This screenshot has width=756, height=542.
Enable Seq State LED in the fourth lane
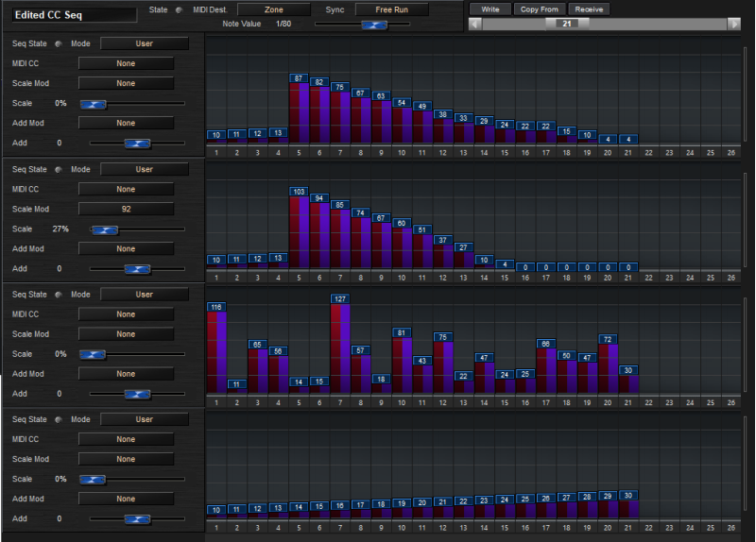pos(60,420)
